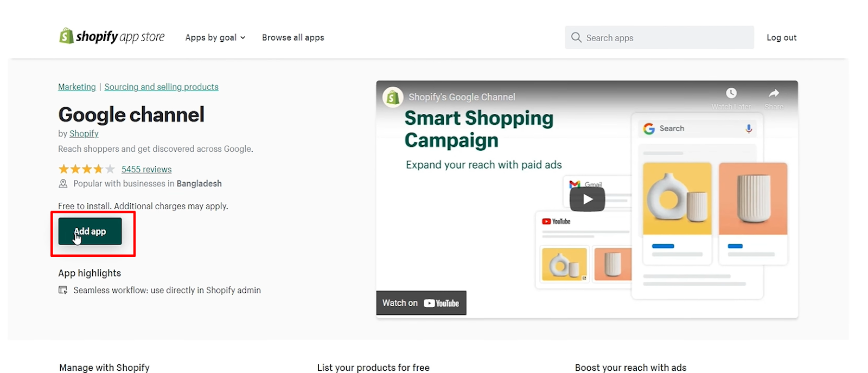Image resolution: width=868 pixels, height=373 pixels.
Task: Click Log out
Action: pyautogui.click(x=781, y=37)
